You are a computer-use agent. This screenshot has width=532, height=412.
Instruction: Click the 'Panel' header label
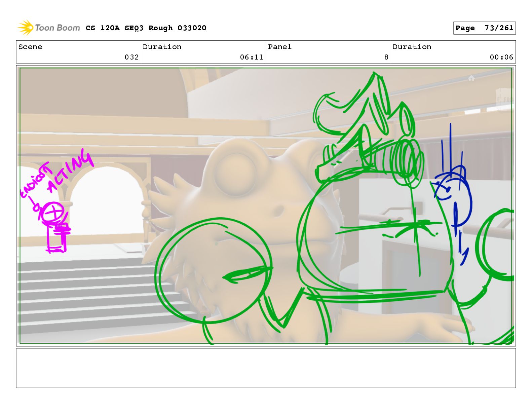coord(280,47)
